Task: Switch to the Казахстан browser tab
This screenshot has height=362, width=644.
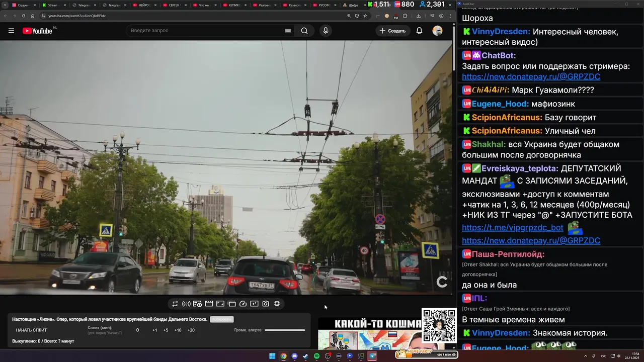Action: pyautogui.click(x=294, y=5)
